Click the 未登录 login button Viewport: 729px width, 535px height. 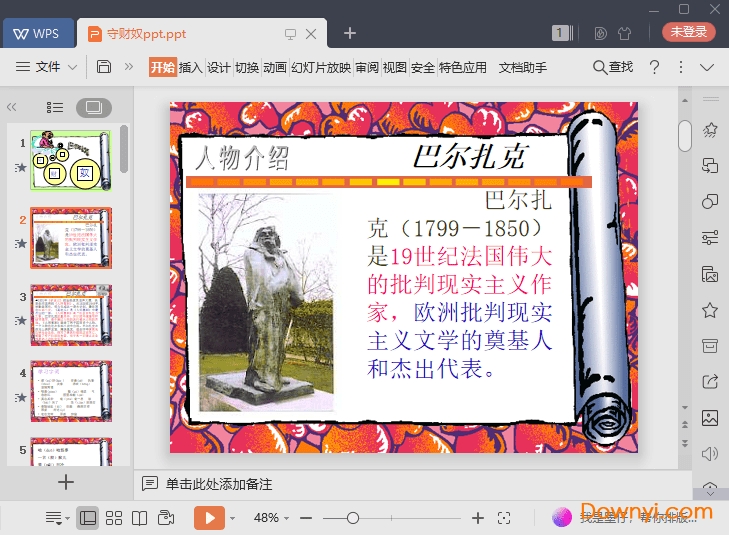click(x=689, y=32)
